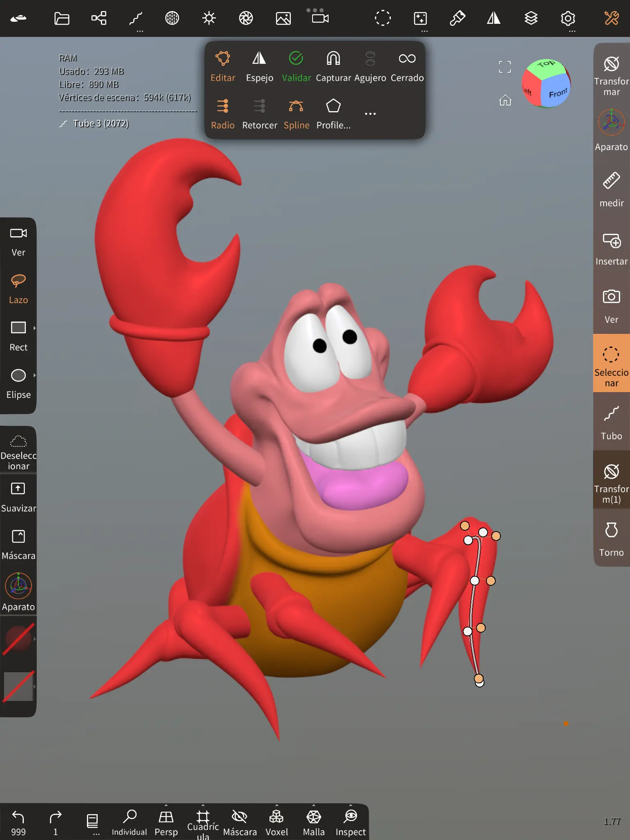Open the scene list menu at bottom

pyautogui.click(x=93, y=822)
